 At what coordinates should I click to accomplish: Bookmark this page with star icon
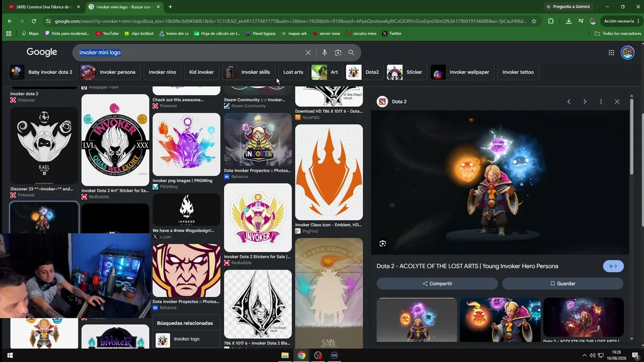click(534, 21)
